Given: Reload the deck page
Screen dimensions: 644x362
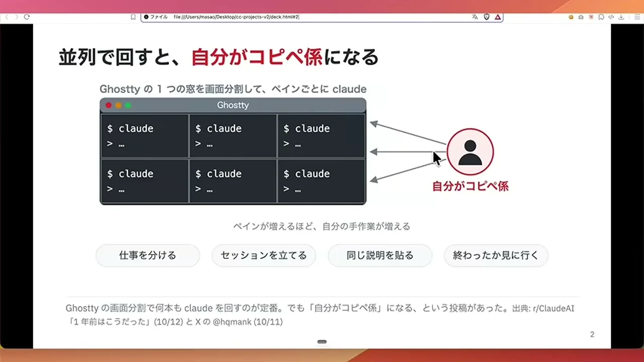Looking at the screenshot, I should pos(27,17).
